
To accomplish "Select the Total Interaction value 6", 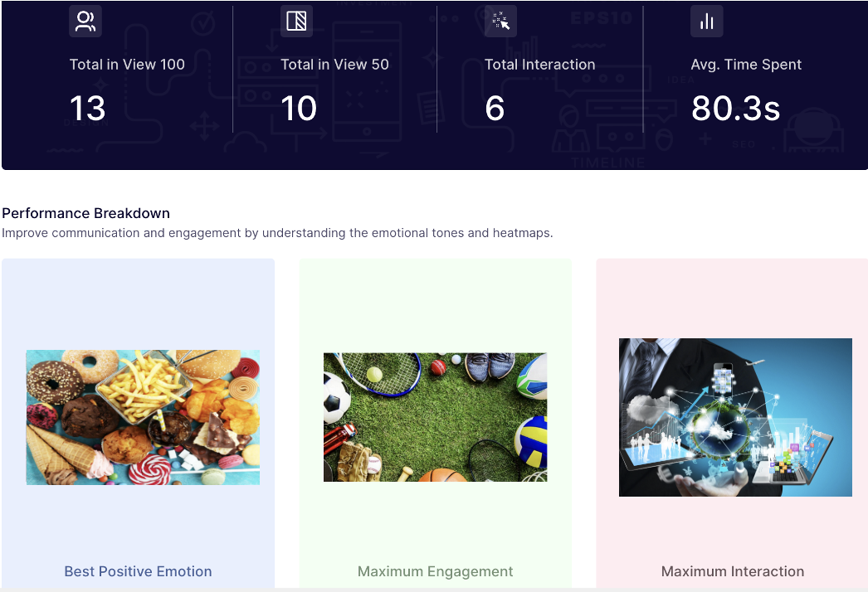I will [495, 109].
